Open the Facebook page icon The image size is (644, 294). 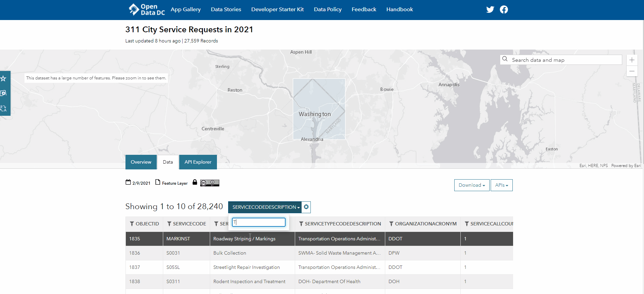(504, 10)
